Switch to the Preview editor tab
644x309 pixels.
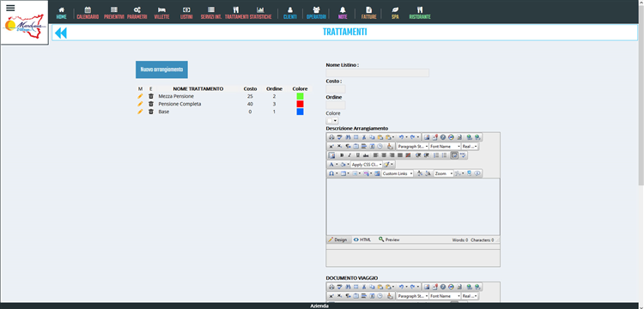coord(389,239)
